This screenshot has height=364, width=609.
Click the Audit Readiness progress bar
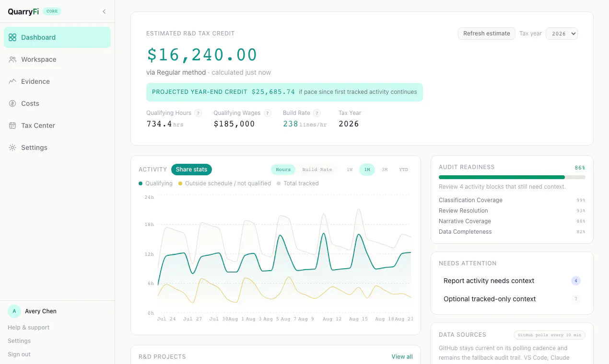click(512, 177)
